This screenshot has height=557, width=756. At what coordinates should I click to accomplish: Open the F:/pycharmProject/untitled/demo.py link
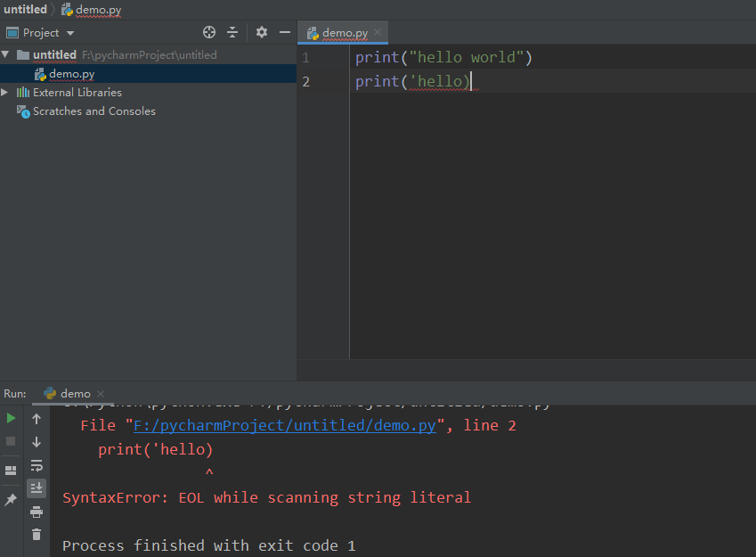(284, 426)
